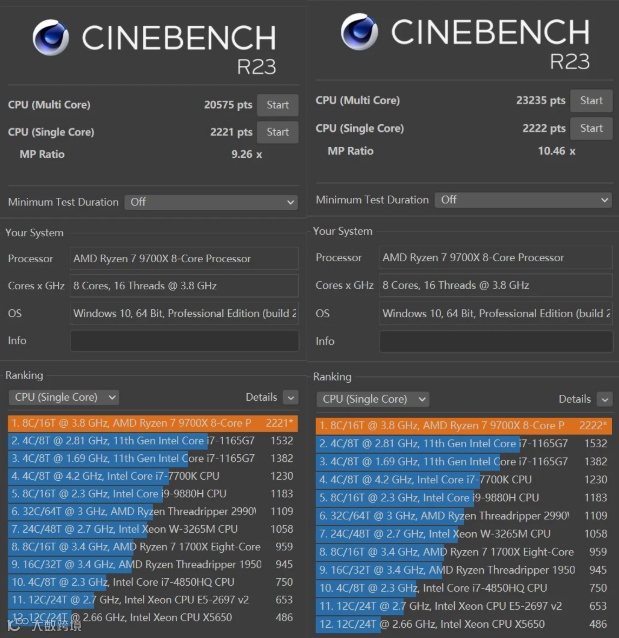This screenshot has height=638, width=619.
Task: Expand Details arrow in right window ranking
Action: [605, 400]
